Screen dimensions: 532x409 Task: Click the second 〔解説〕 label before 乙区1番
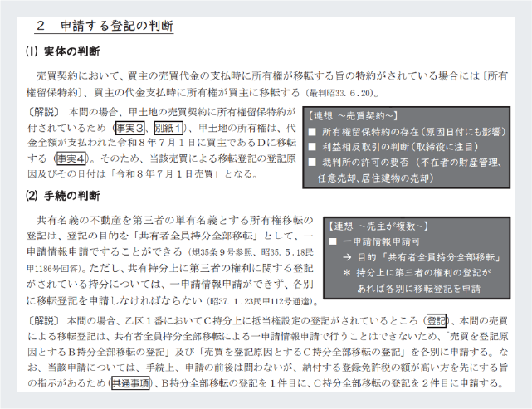44,320
